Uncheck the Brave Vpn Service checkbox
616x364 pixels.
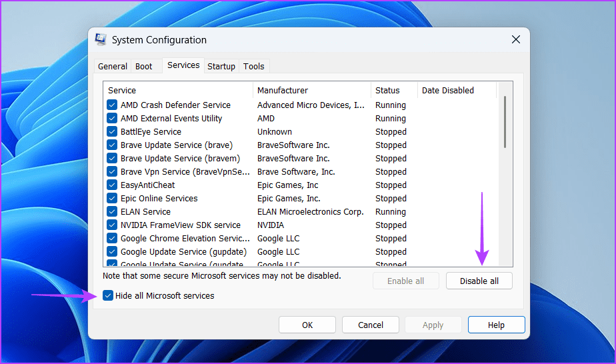112,171
